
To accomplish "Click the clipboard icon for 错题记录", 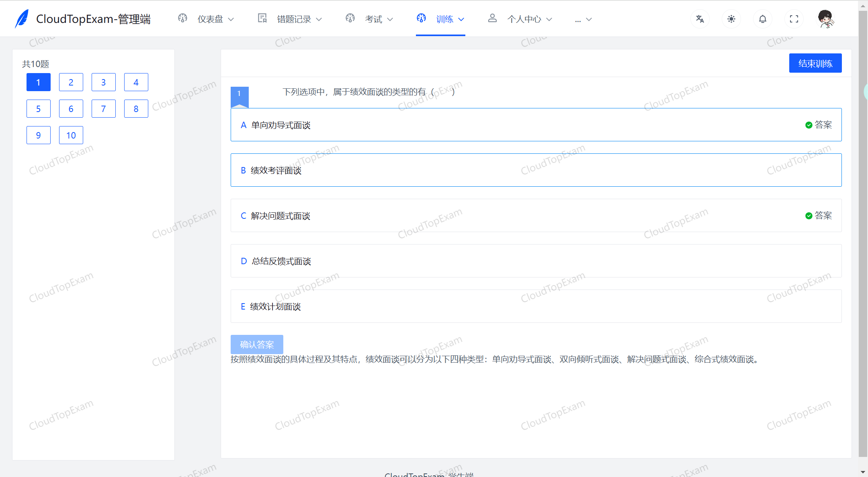I will (x=262, y=18).
